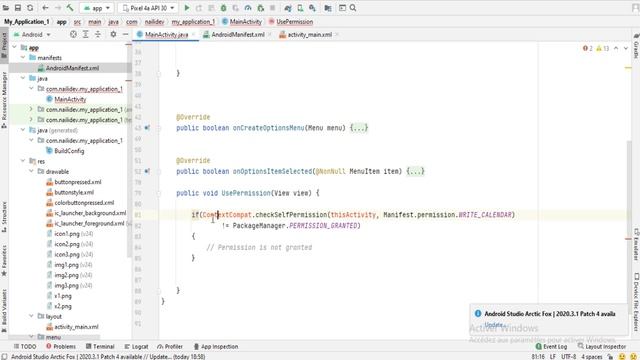Open the Android project view dropdown
640x360 pixels.
pyautogui.click(x=33, y=35)
